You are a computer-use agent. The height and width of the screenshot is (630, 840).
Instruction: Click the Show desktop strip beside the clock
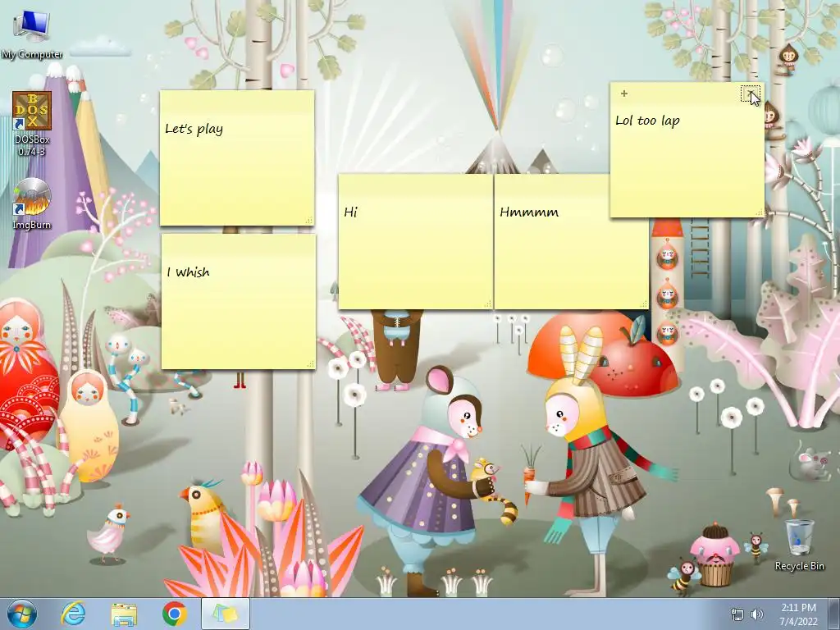click(x=834, y=614)
